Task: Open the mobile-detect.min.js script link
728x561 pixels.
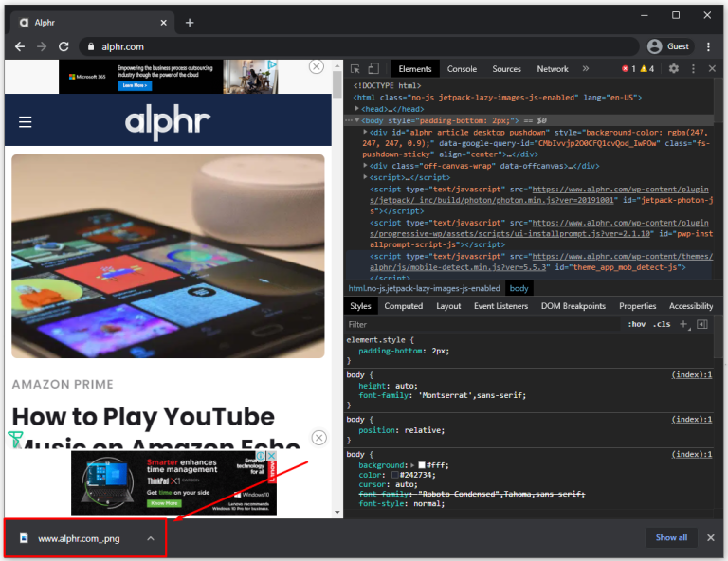Action: coord(541,262)
